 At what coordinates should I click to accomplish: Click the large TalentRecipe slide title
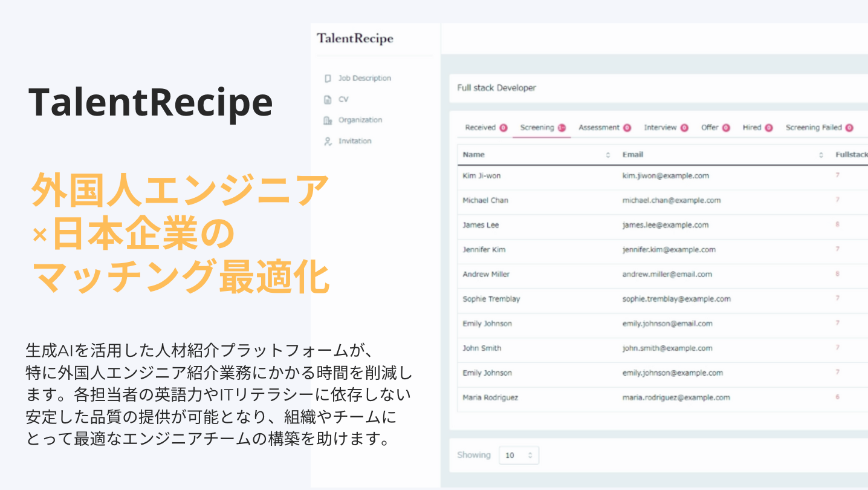151,103
